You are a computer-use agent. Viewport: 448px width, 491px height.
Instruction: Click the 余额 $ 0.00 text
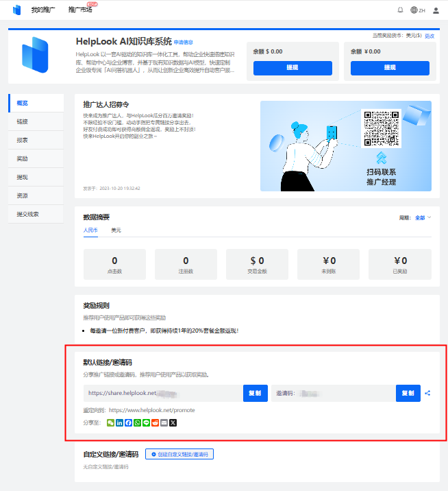pyautogui.click(x=268, y=51)
